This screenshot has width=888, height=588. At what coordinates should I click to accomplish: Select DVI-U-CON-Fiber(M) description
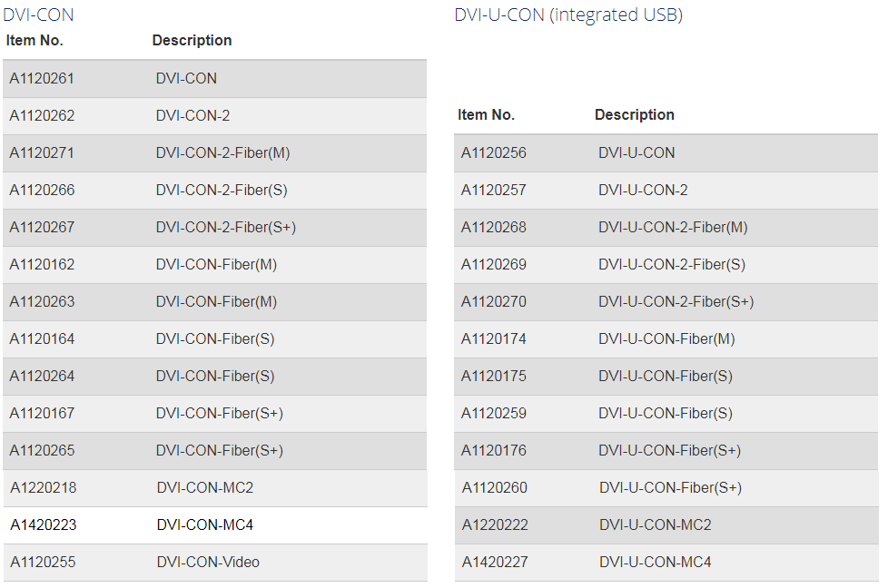666,338
